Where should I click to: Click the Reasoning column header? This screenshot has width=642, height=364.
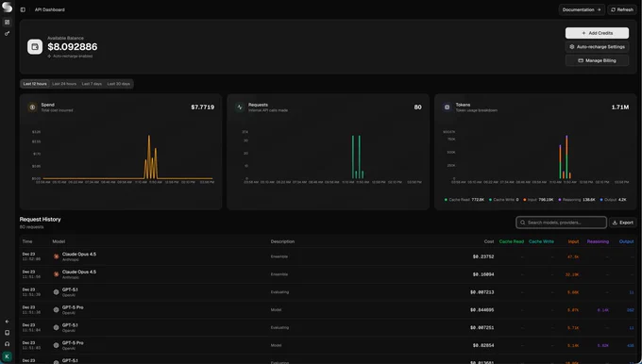tap(598, 241)
